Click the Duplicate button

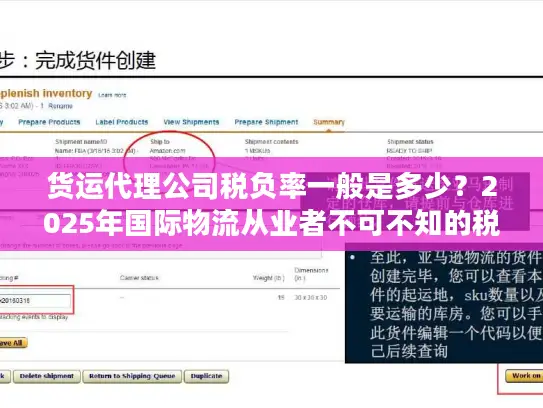(206, 376)
